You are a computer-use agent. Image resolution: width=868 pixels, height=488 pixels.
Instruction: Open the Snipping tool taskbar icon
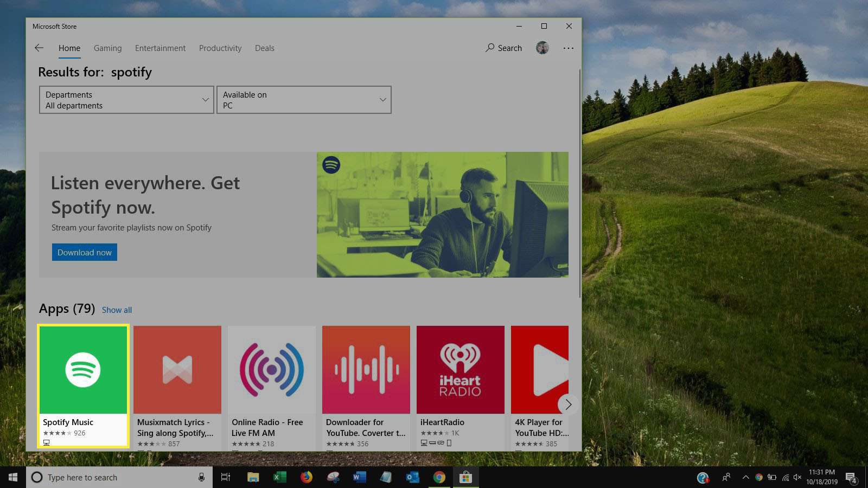[333, 477]
